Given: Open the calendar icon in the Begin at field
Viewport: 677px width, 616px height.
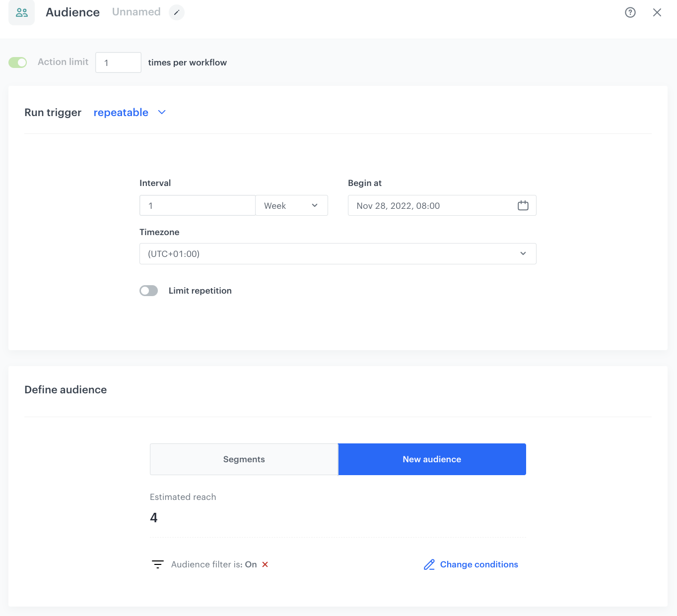Looking at the screenshot, I should [523, 205].
